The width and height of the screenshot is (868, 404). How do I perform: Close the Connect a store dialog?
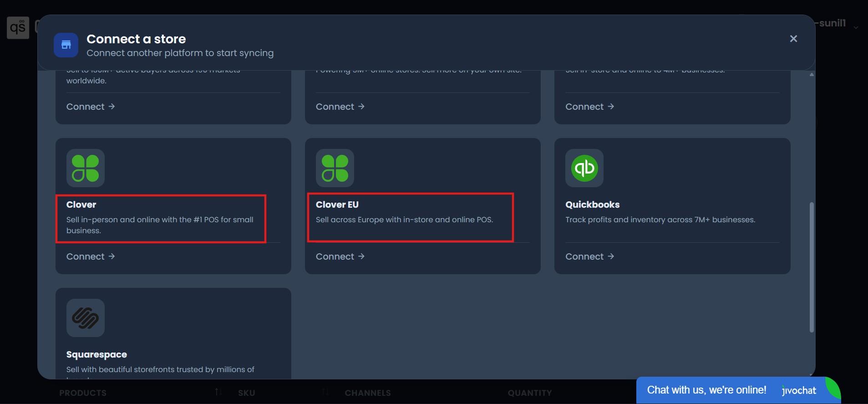[793, 39]
